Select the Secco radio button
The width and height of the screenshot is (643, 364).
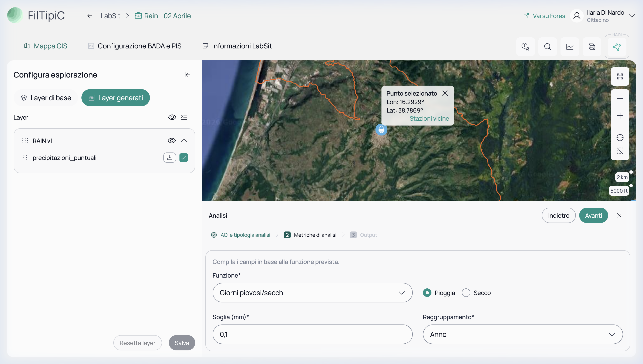(466, 293)
